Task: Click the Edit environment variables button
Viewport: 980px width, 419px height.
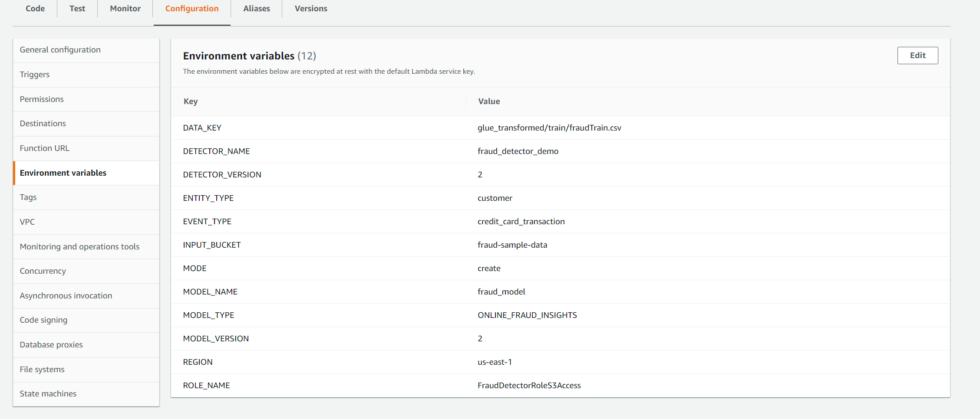Action: coord(917,56)
